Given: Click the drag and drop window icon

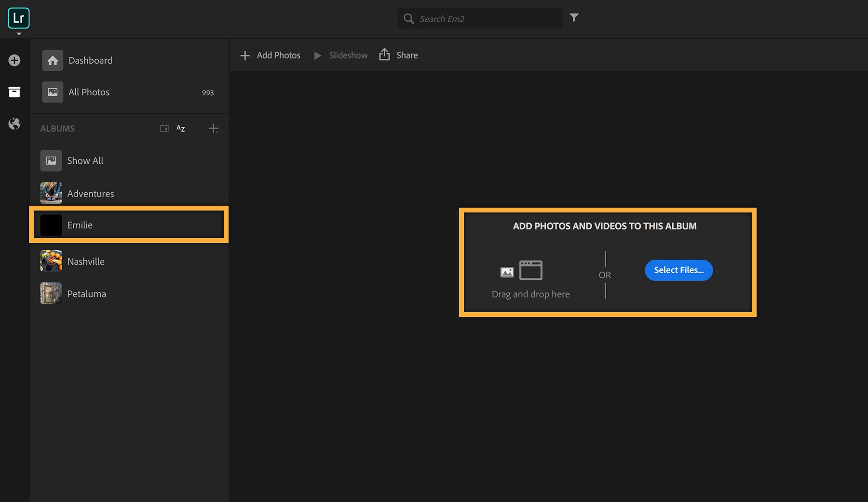Looking at the screenshot, I should point(530,270).
